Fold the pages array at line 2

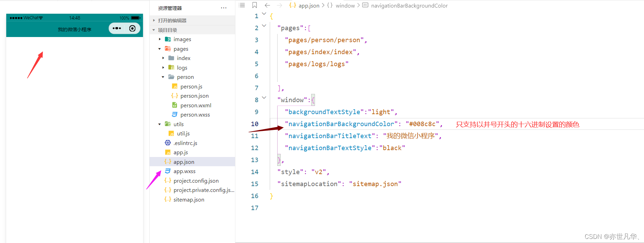[264, 26]
